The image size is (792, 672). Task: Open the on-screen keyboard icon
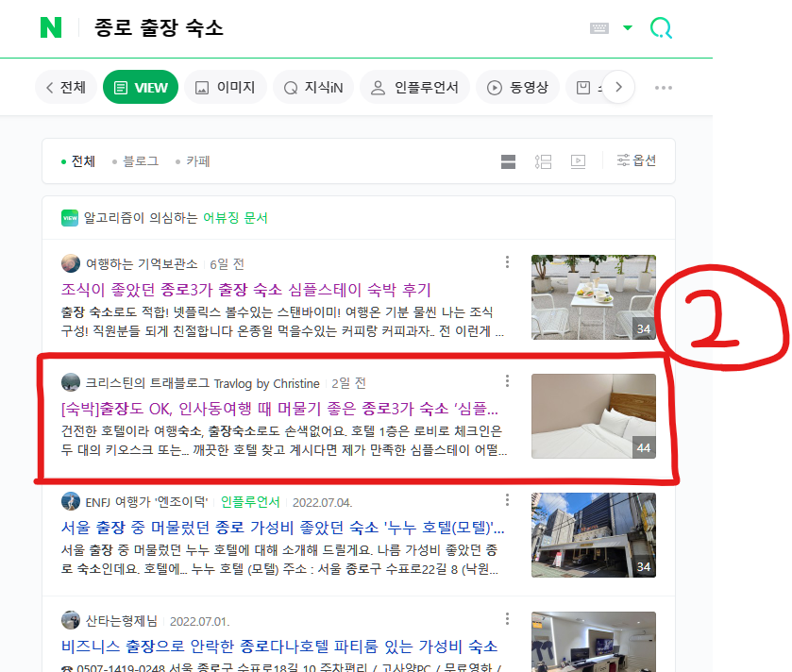599,27
